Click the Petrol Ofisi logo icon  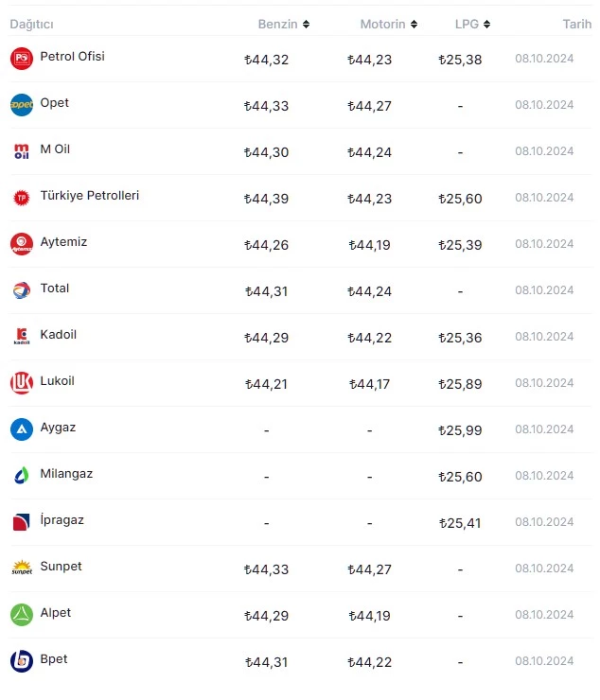tap(21, 59)
